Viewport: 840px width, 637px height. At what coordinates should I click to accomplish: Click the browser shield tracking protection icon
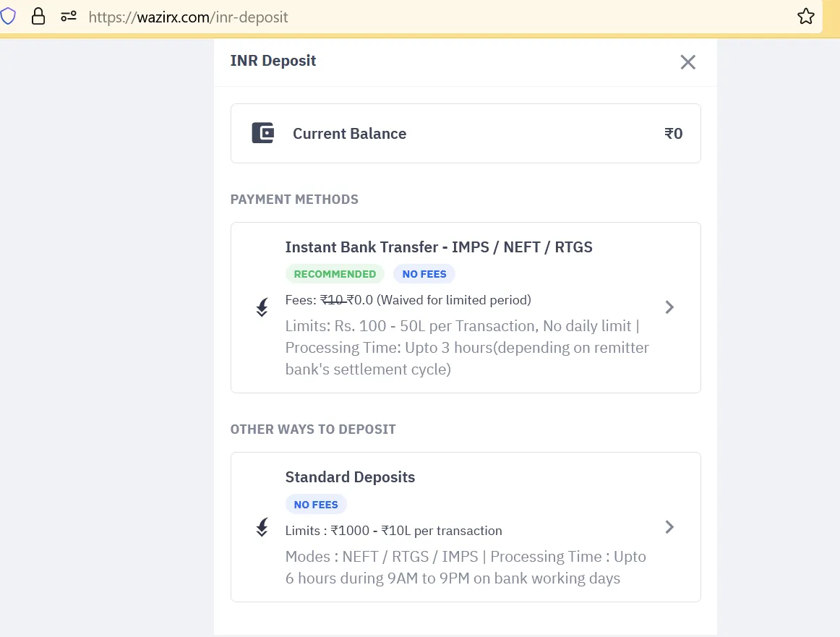coord(8,16)
